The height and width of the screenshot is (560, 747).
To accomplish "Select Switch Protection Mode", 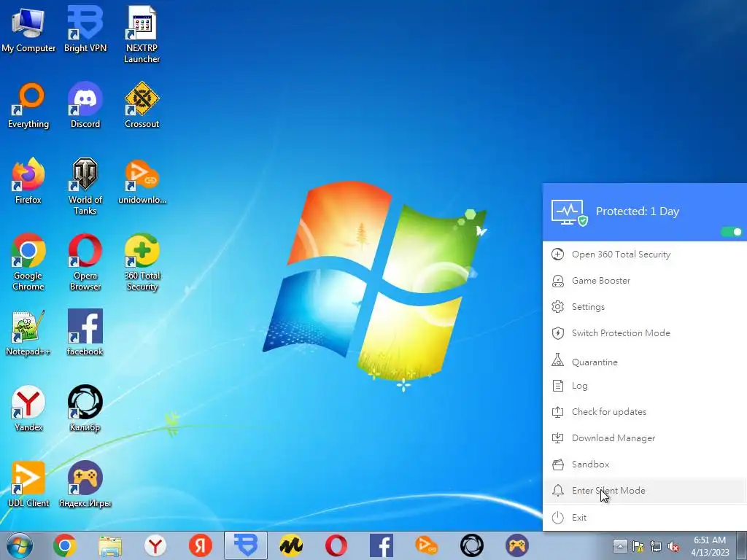I will (x=645, y=332).
